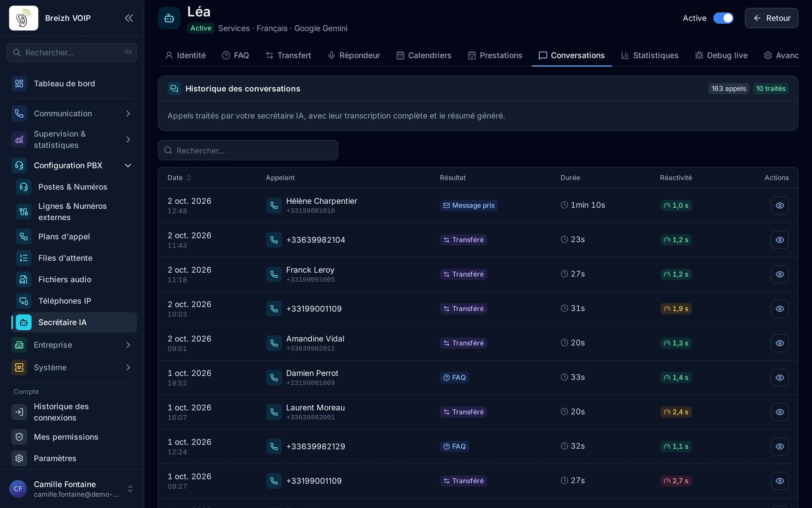This screenshot has width=812, height=508.
Task: Open the Statistiques tab
Action: (650, 55)
